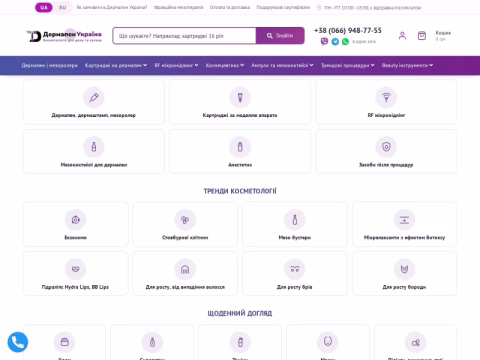Expand Картриджі на дермапен dropdown
480x360 pixels.
(116, 65)
